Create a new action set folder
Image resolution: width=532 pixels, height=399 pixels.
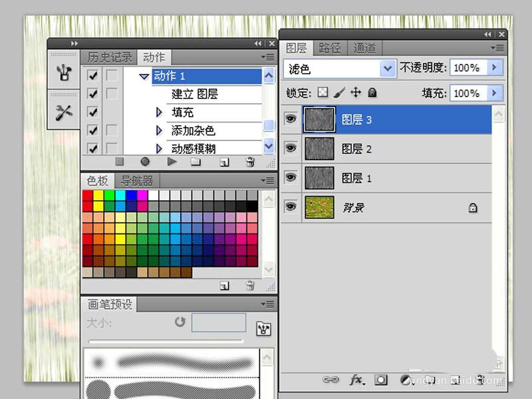tap(196, 162)
